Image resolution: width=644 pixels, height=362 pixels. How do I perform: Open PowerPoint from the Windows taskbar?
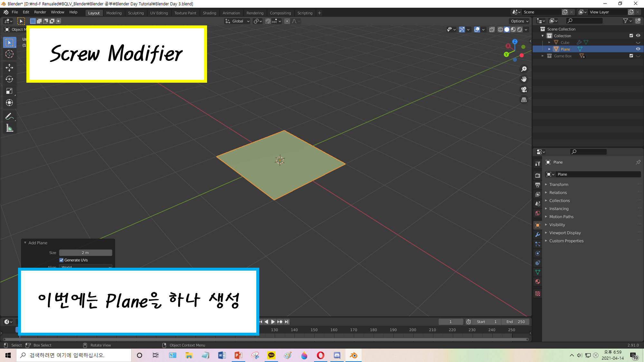tap(238, 355)
